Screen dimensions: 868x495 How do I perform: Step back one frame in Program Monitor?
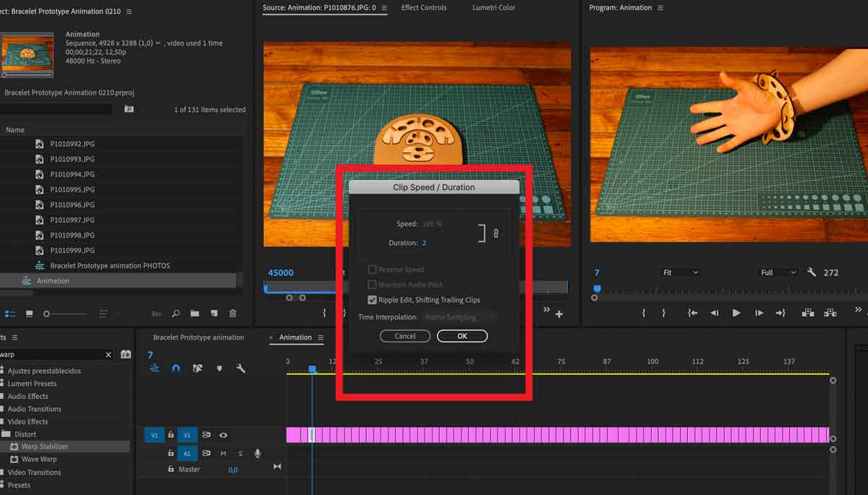pos(715,313)
